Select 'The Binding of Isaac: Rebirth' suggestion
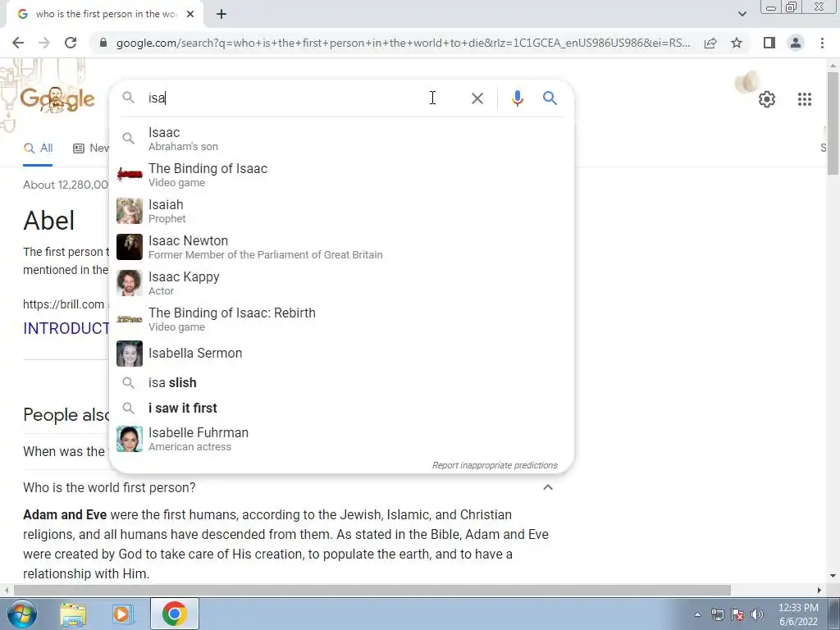 point(341,319)
